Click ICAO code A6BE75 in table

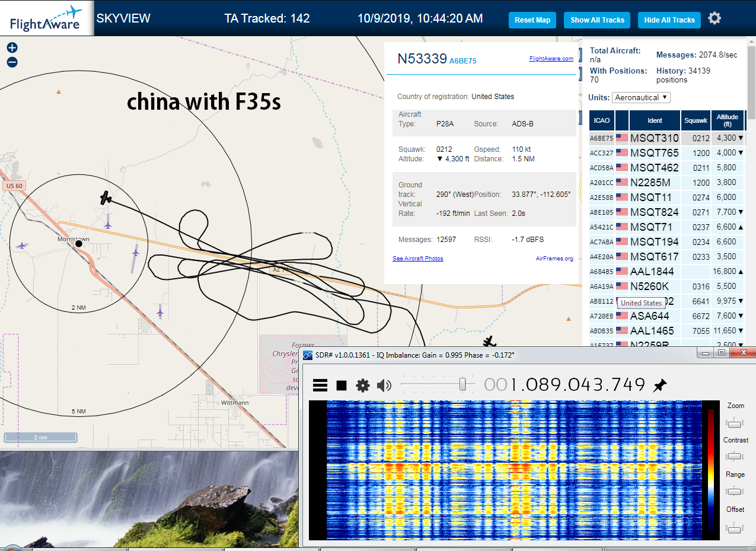tap(602, 138)
